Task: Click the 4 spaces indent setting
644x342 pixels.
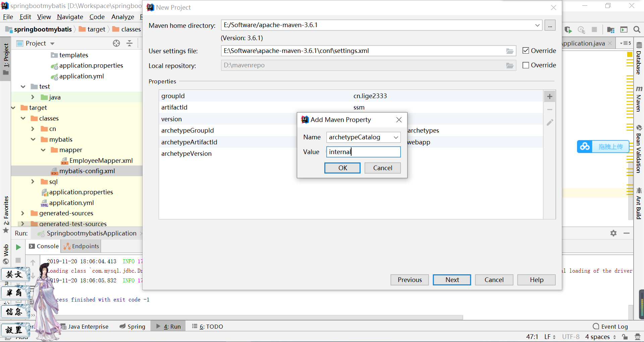Action: (x=600, y=337)
